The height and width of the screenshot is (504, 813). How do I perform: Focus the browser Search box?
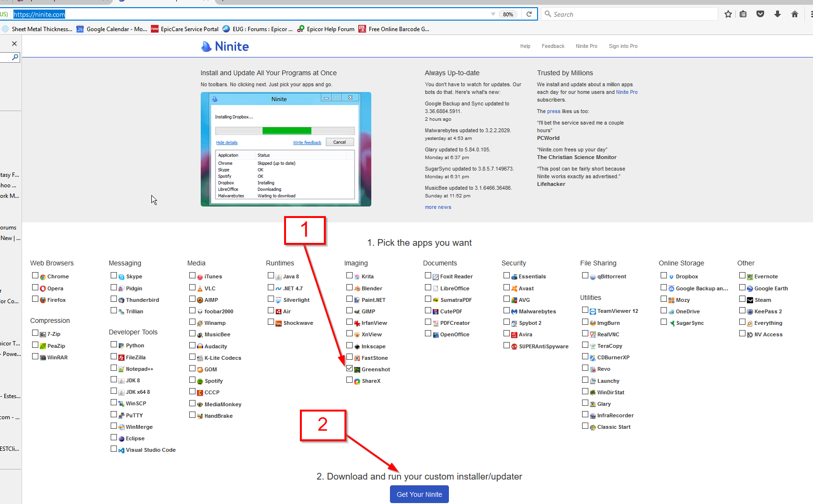(x=629, y=14)
